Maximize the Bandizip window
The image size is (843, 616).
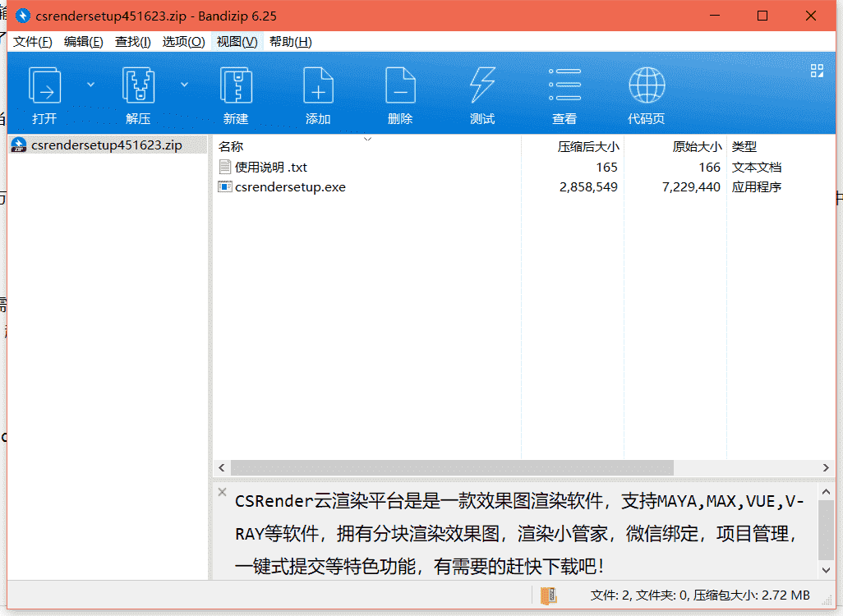(x=762, y=16)
